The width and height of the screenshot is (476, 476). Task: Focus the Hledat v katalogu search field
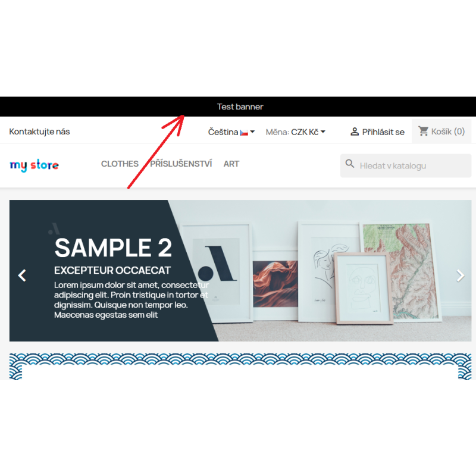click(406, 166)
